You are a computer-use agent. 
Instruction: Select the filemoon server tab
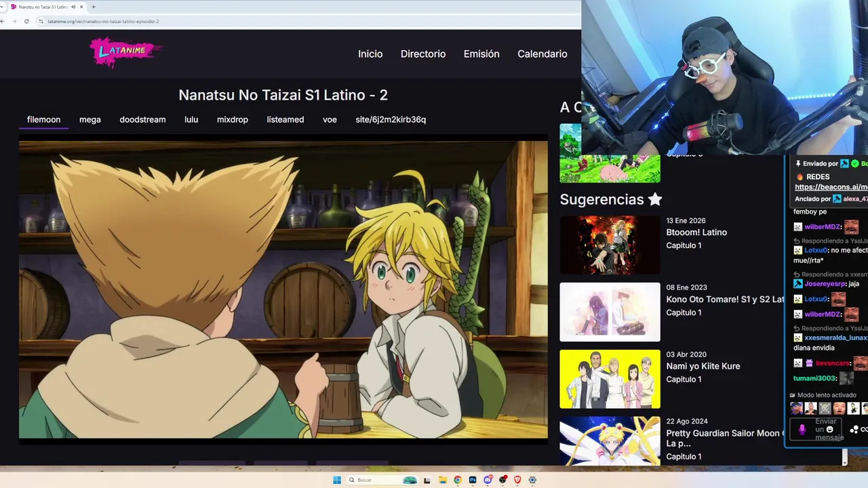(x=43, y=119)
